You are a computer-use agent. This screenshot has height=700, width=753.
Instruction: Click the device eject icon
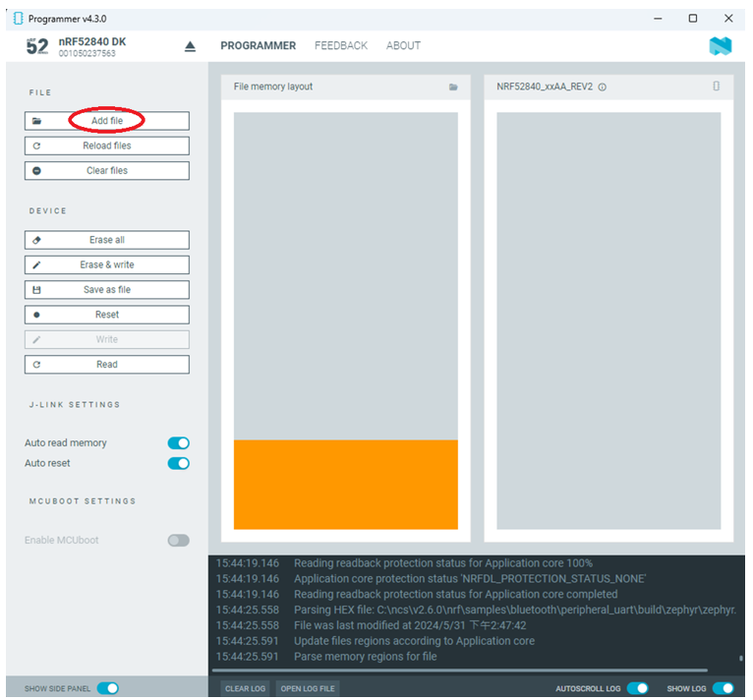[x=191, y=46]
